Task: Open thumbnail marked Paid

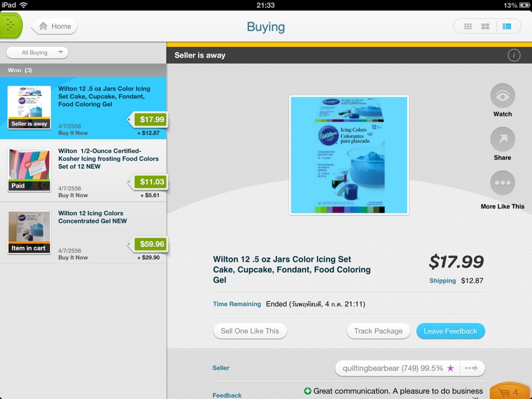Action: [x=29, y=170]
